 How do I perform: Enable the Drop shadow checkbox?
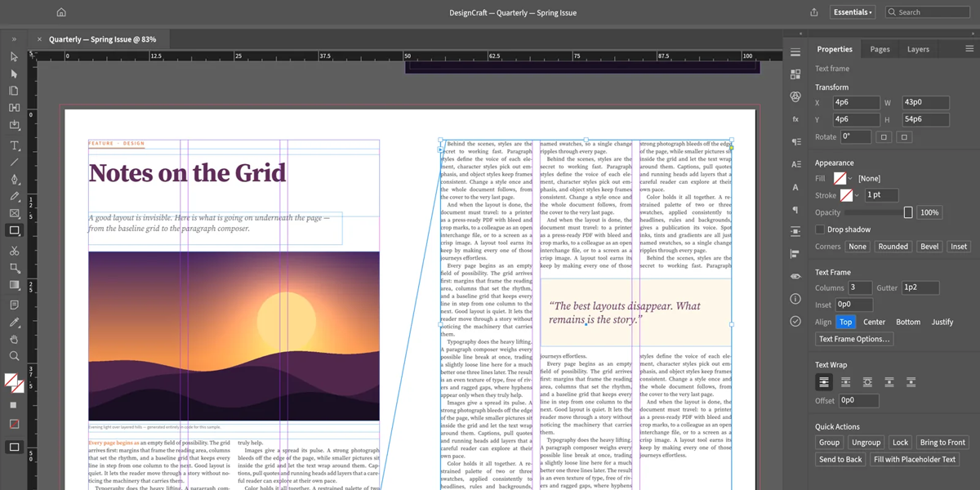click(819, 229)
